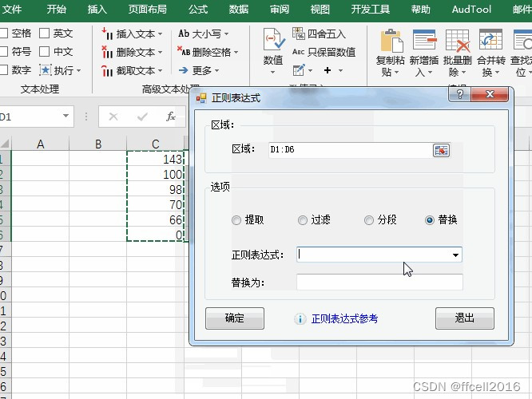This screenshot has height=399, width=532.
Task: Click the plus sign icon in ribbon
Action: (x=328, y=70)
